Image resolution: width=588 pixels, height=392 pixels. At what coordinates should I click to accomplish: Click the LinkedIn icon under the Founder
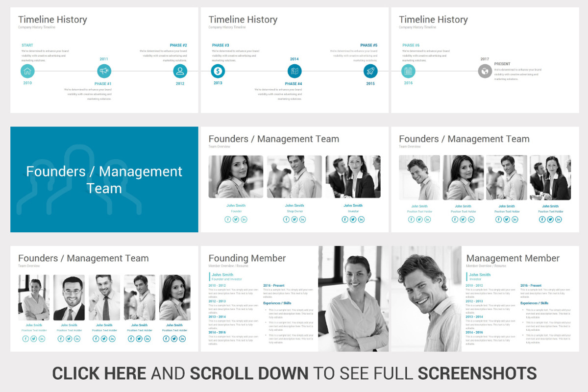[x=244, y=220]
